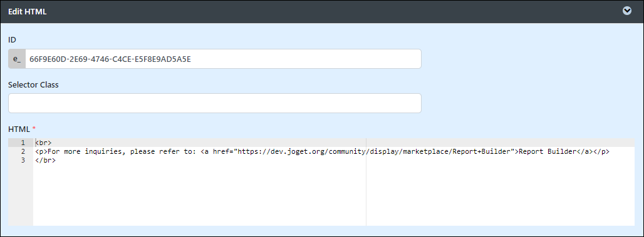Click the e_ prefix of ID field
644x237 pixels.
coord(17,59)
